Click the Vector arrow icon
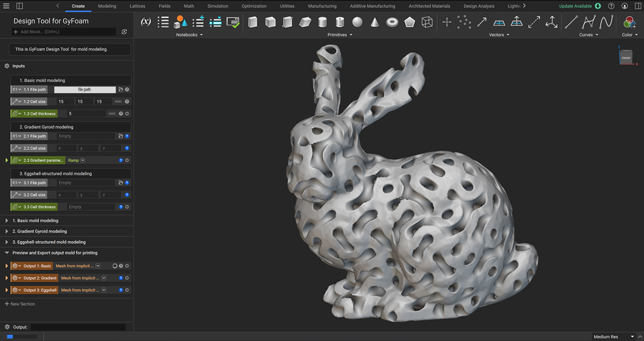Viewport: 644px width, 341px height. pos(482,22)
